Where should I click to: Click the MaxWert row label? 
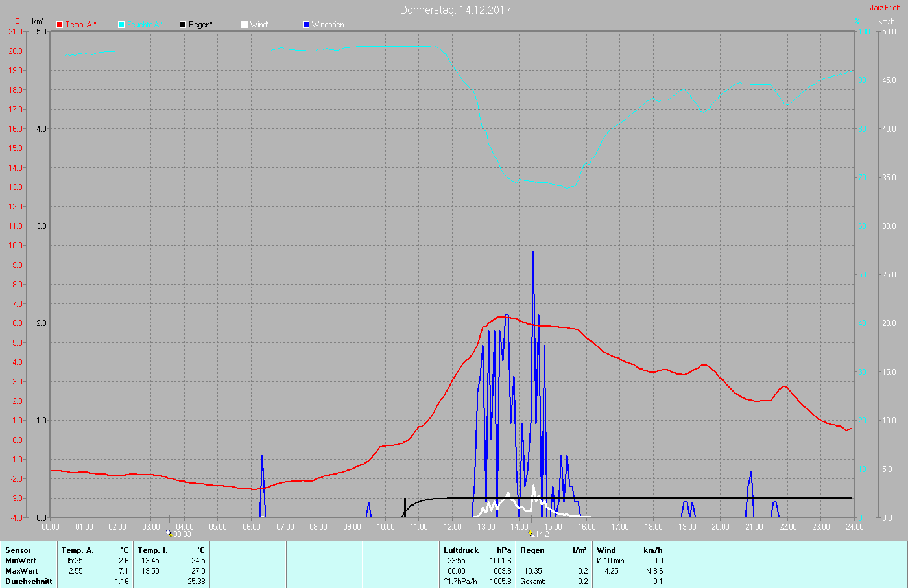[x=21, y=571]
